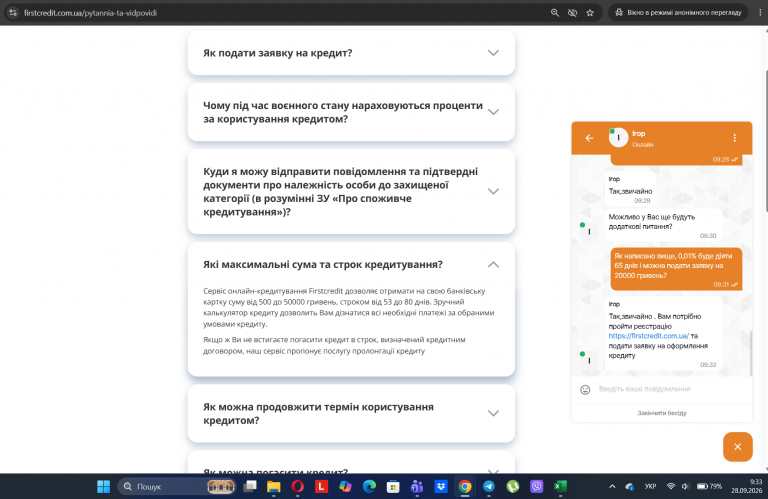Open the red L app in the taskbar

(321, 486)
